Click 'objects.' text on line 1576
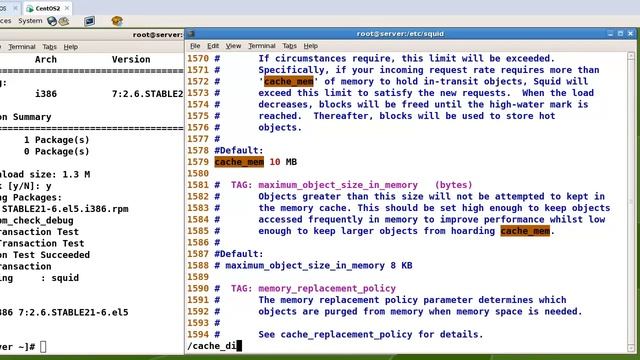Image resolution: width=640 pixels, height=360 pixels. [280, 127]
